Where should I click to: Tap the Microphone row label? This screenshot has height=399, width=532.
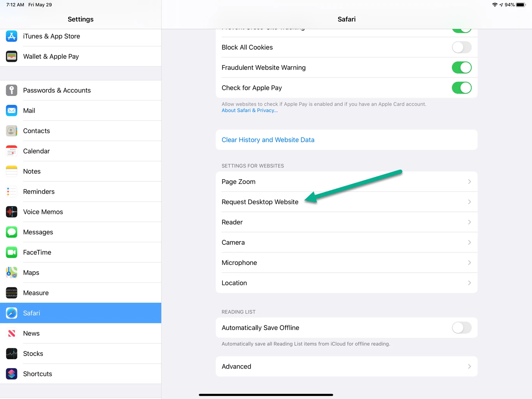pos(239,263)
